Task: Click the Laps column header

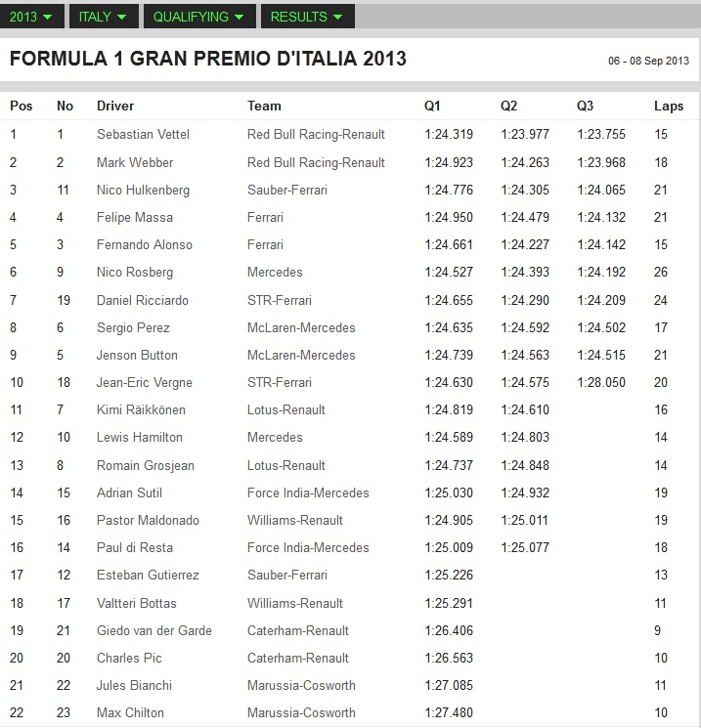Action: point(669,106)
